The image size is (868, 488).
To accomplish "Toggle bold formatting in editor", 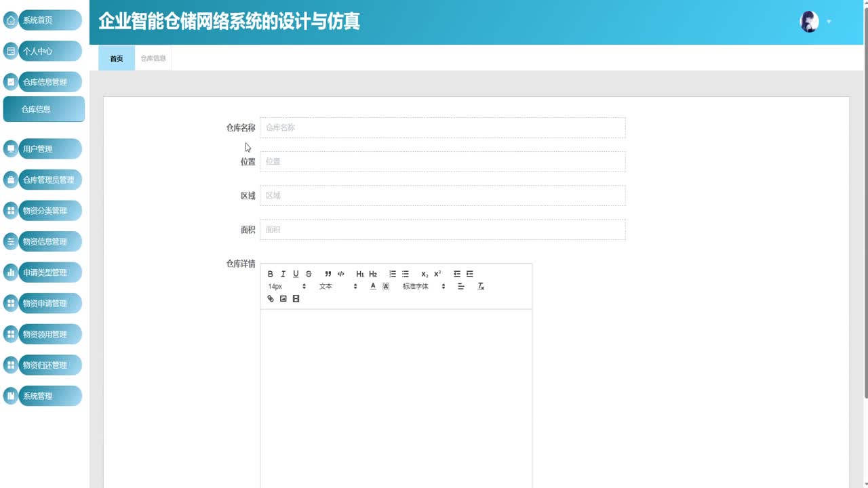I will (270, 274).
